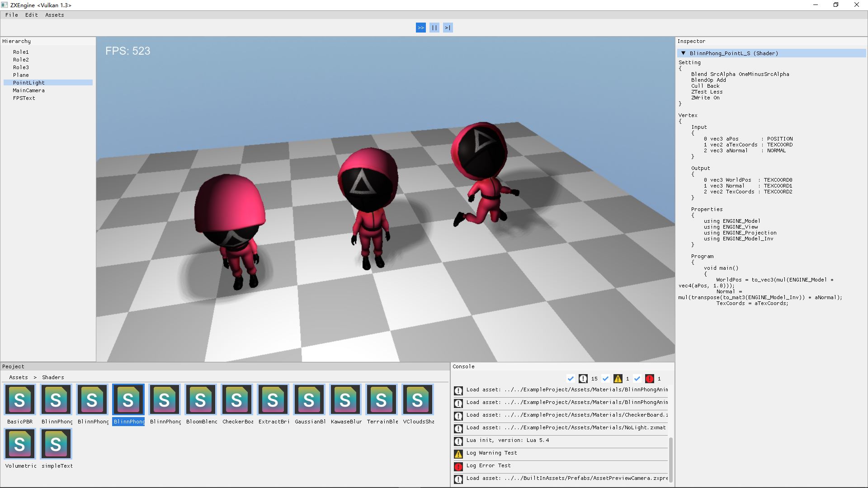Click the BasicPBR shader icon
This screenshot has height=488, width=868.
(x=20, y=399)
